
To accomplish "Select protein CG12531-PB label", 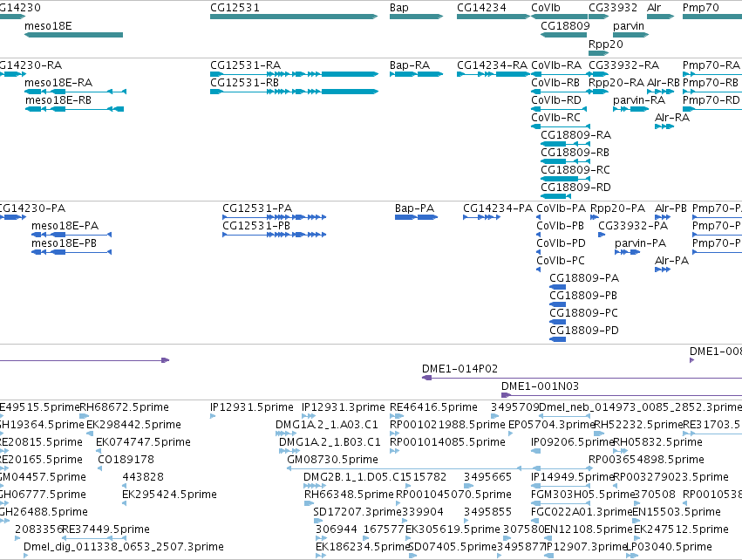I will (x=256, y=226).
